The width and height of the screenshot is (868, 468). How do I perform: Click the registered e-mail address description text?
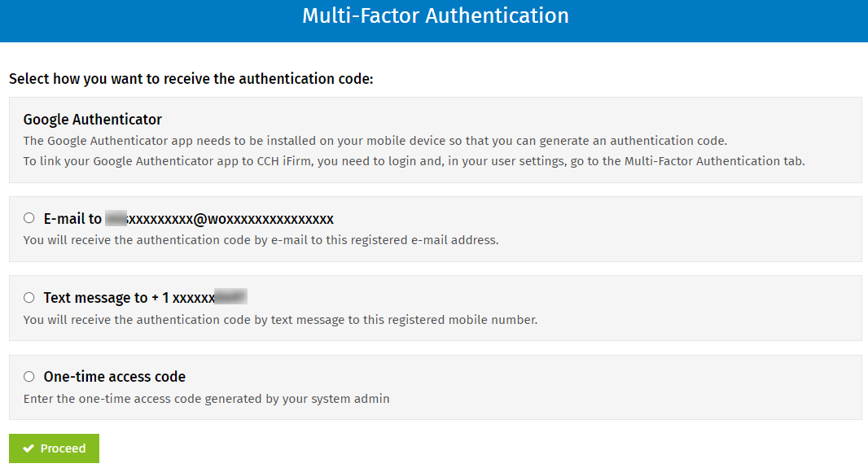[x=261, y=240]
